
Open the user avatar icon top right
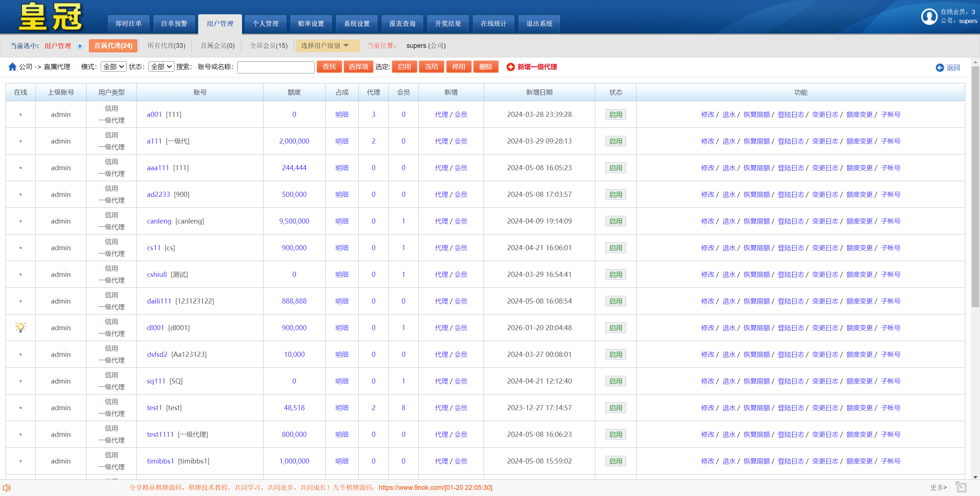(929, 17)
